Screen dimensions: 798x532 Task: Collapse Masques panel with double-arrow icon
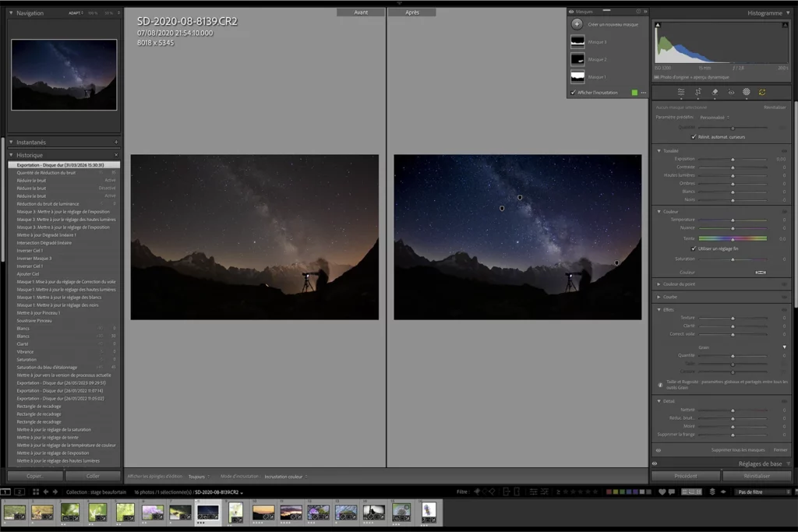click(x=645, y=11)
